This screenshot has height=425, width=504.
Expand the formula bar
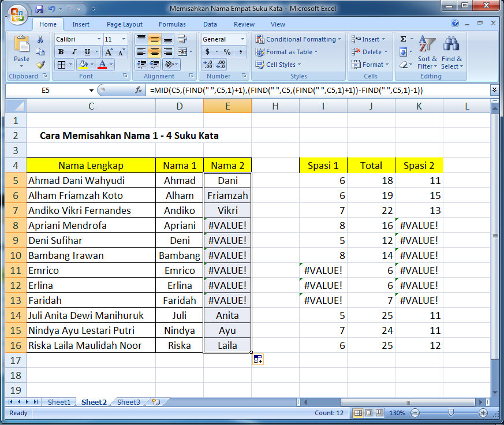[x=494, y=90]
